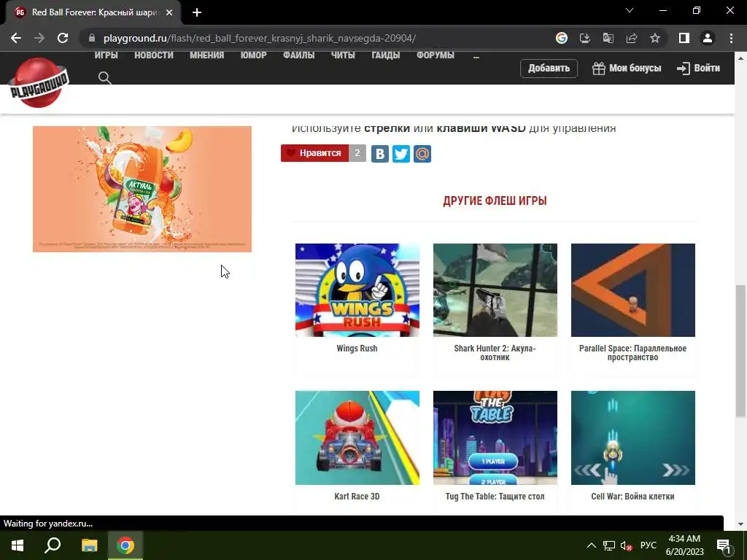Click the Добавить button
The image size is (747, 560).
549,68
